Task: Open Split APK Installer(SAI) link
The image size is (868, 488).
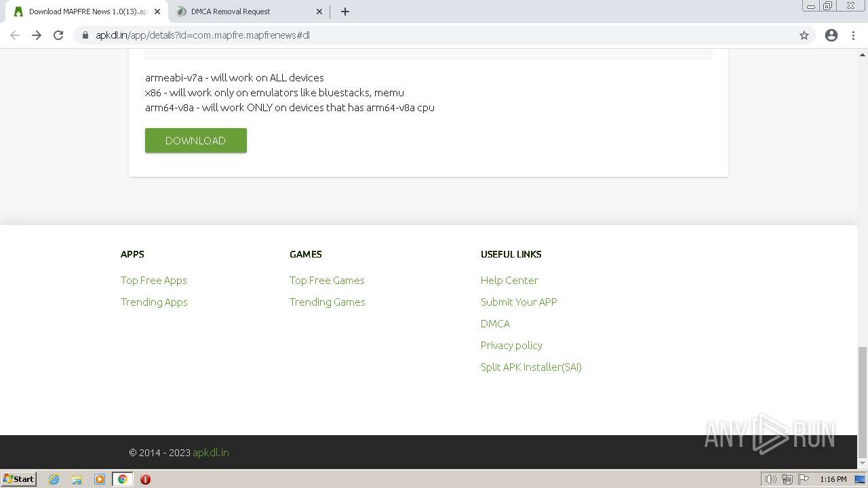Action: [x=531, y=367]
